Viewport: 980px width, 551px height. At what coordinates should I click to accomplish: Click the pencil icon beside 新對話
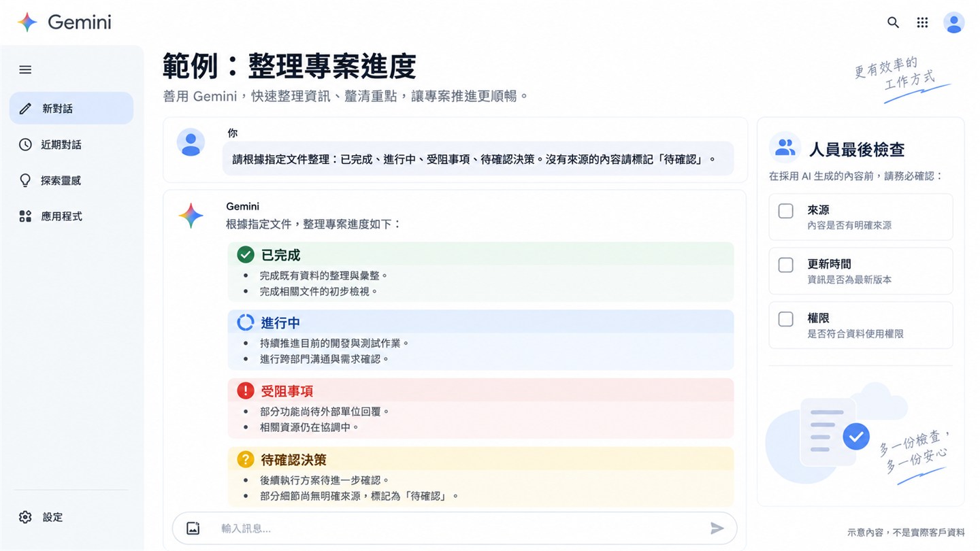(x=25, y=108)
